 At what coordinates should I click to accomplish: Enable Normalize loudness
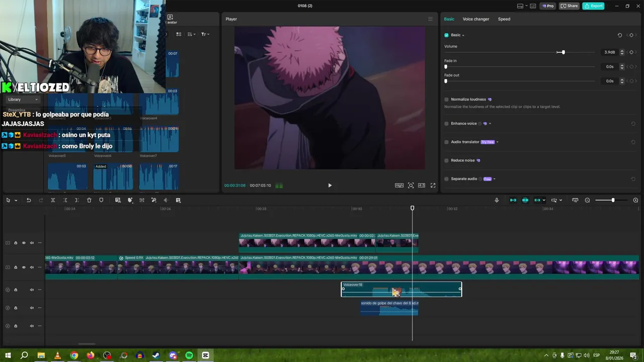click(x=446, y=100)
